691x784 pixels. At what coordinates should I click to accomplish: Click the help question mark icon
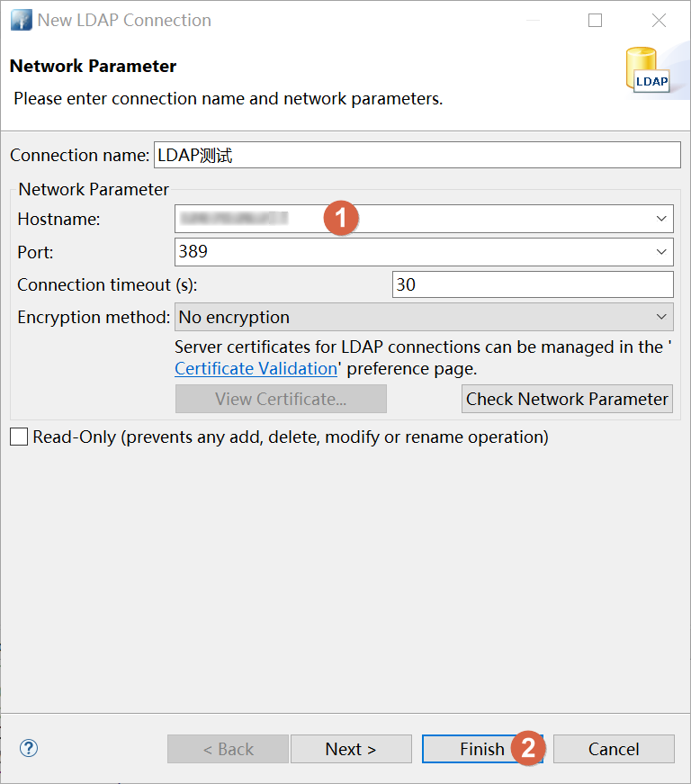pyautogui.click(x=29, y=748)
